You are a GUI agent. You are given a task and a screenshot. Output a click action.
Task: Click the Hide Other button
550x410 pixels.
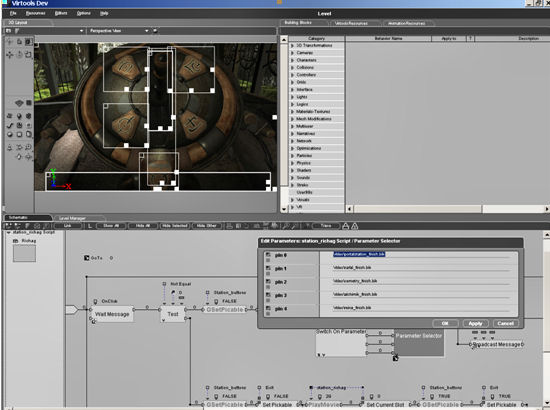click(x=207, y=226)
